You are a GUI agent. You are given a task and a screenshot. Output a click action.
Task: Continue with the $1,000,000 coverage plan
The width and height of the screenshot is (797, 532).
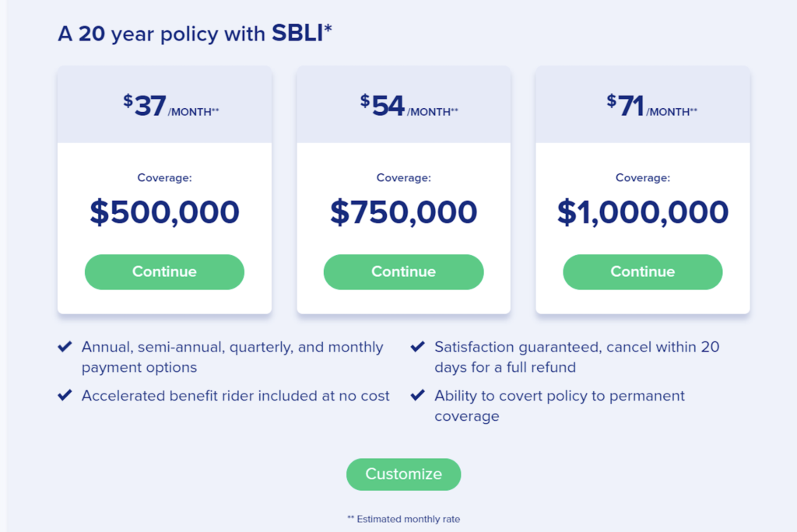(642, 271)
